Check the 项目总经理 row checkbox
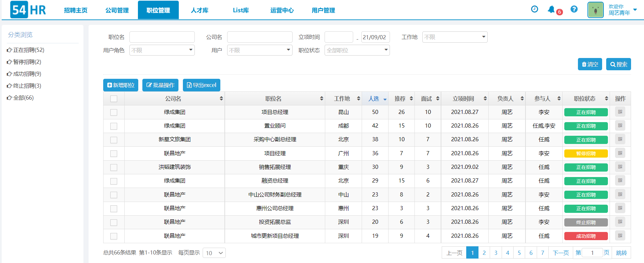 coord(114,112)
